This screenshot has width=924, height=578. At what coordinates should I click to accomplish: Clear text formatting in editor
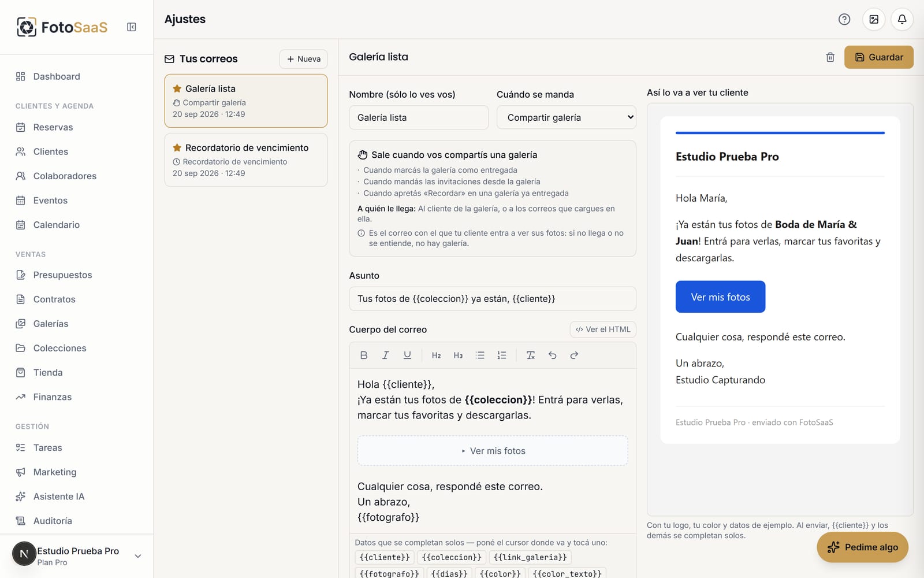pos(531,355)
